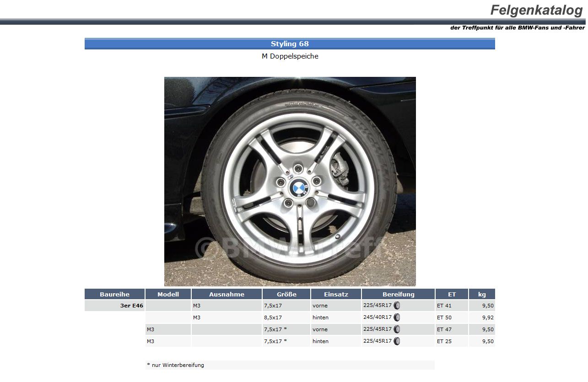The height and width of the screenshot is (382, 588).
Task: Click the ET 25 offset value
Action: click(x=444, y=341)
